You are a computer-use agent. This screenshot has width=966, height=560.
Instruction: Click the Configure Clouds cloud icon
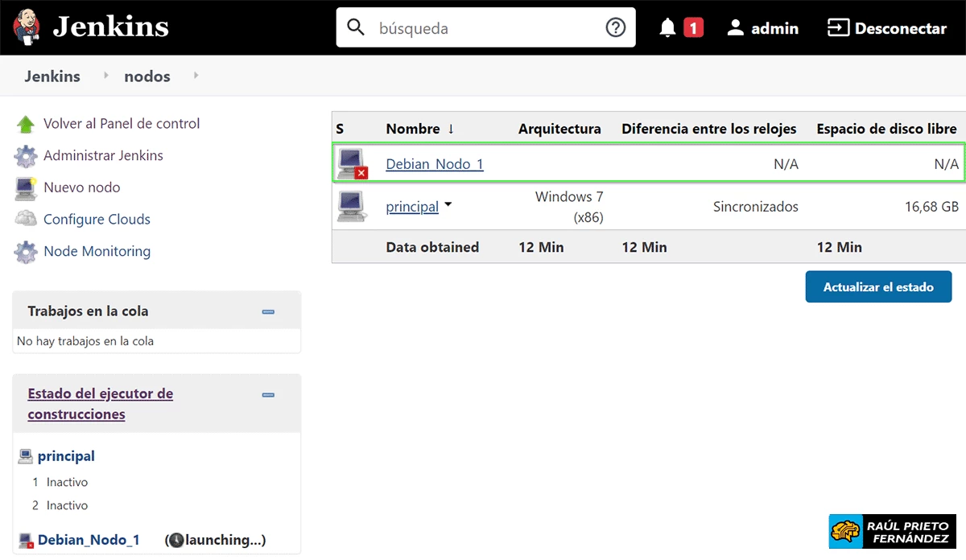pyautogui.click(x=26, y=219)
